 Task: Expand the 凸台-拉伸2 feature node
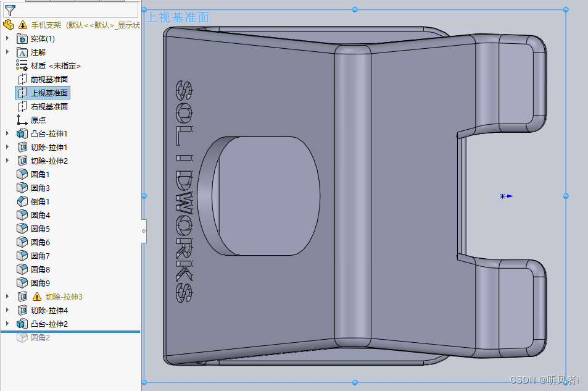[x=7, y=324]
